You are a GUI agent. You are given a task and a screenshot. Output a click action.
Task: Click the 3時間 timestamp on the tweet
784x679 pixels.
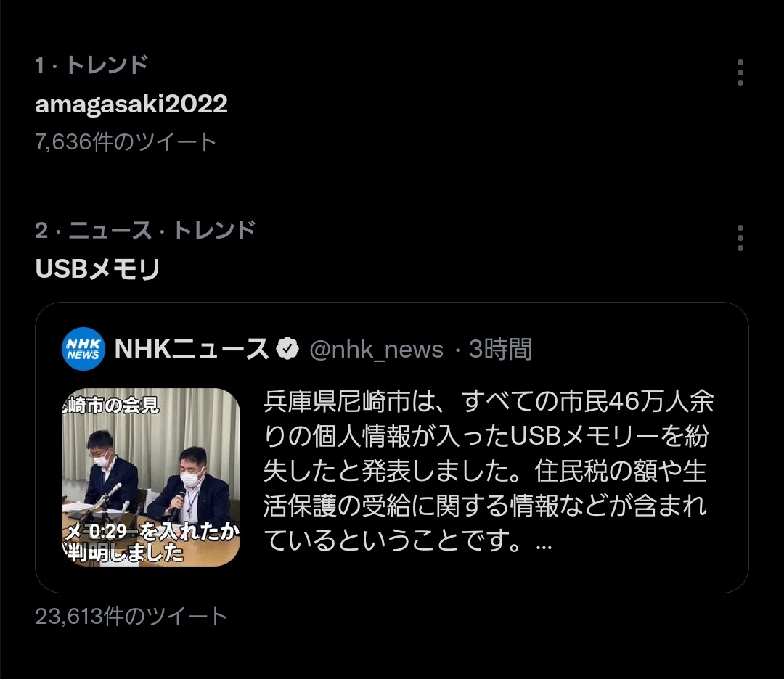(x=500, y=349)
